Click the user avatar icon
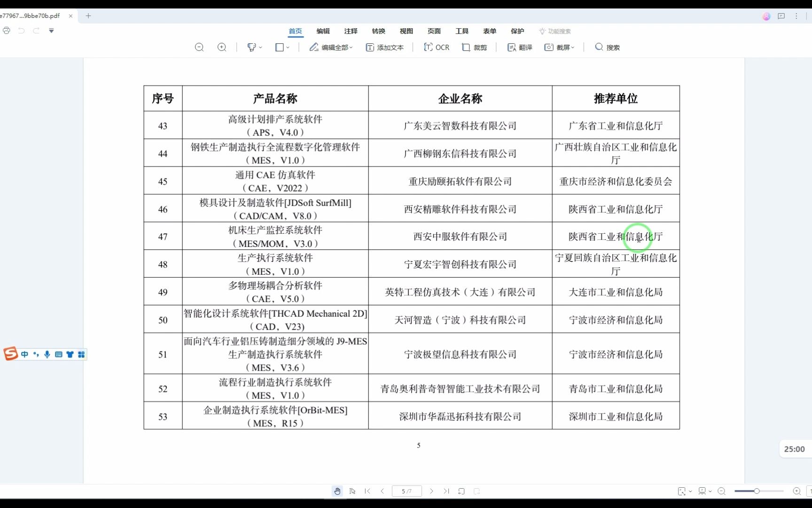 (x=766, y=16)
